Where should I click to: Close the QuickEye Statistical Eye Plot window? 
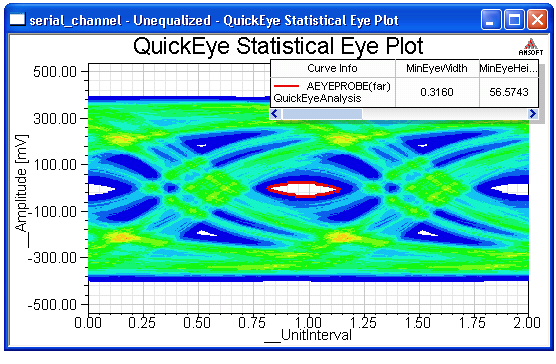coord(538,19)
